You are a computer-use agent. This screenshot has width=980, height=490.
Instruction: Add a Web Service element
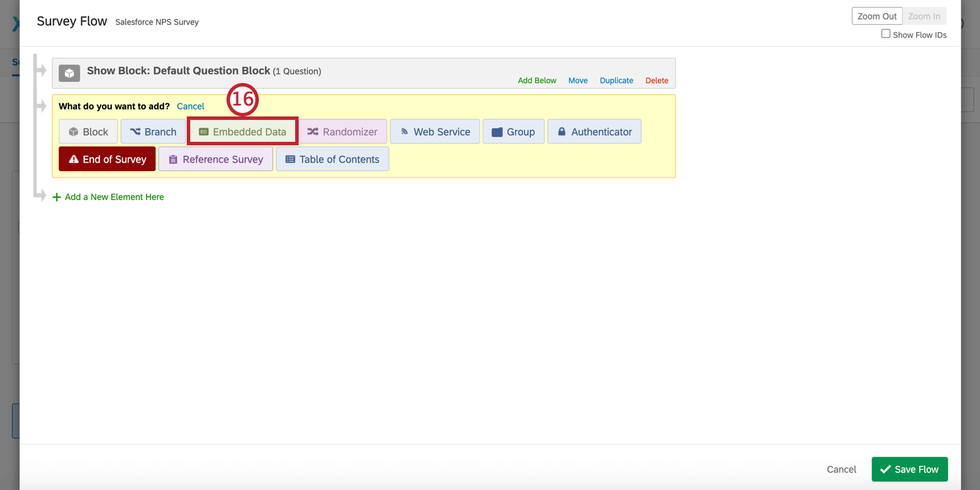click(435, 131)
